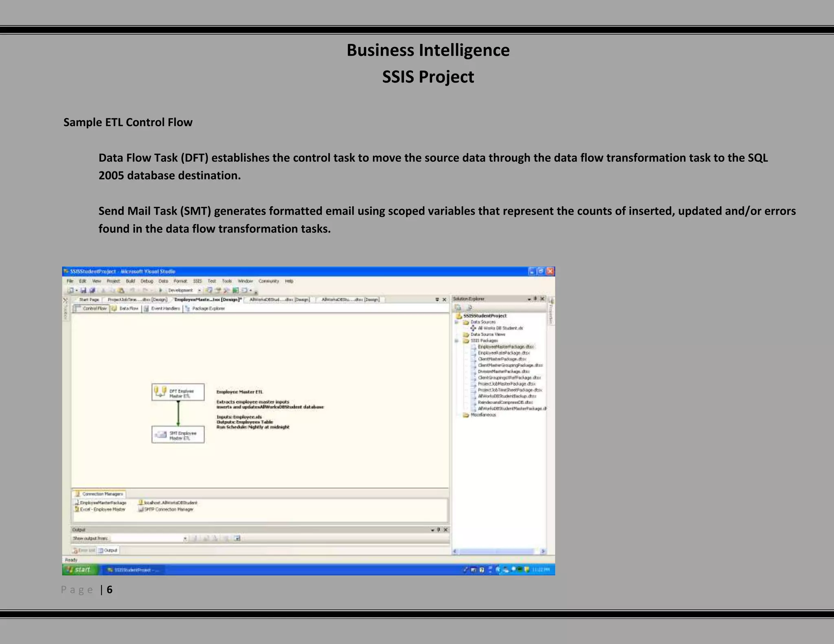Viewport: 834px width, 644px height.
Task: Click the Save All icon in the toolbar
Action: coord(92,290)
